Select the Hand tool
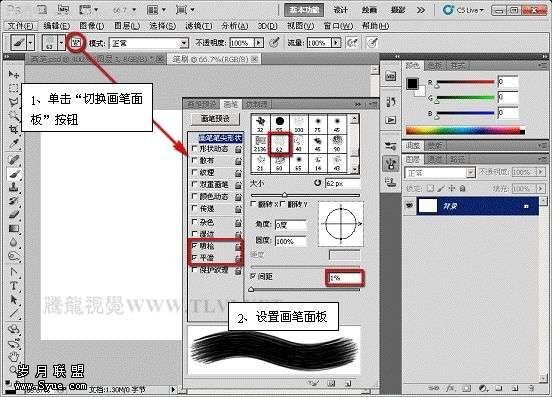The width and height of the screenshot is (552, 397). (x=14, y=357)
